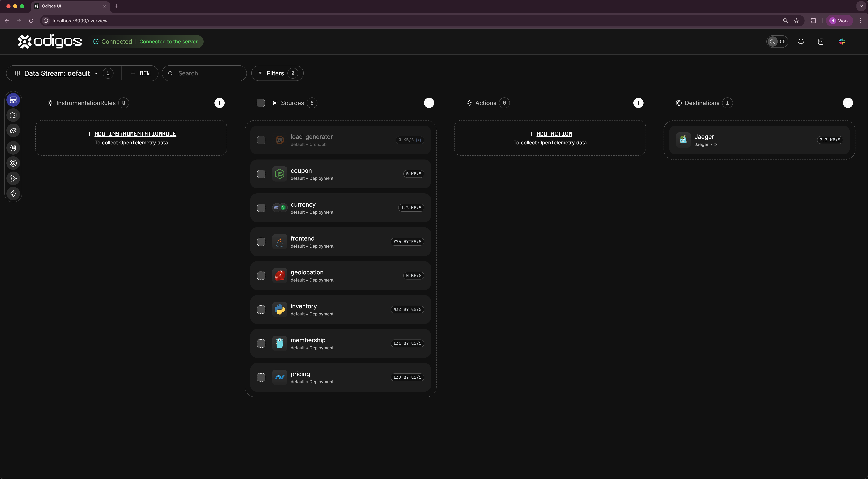Open the browser extensions menu
Screen dimensions: 868x479
(814, 21)
